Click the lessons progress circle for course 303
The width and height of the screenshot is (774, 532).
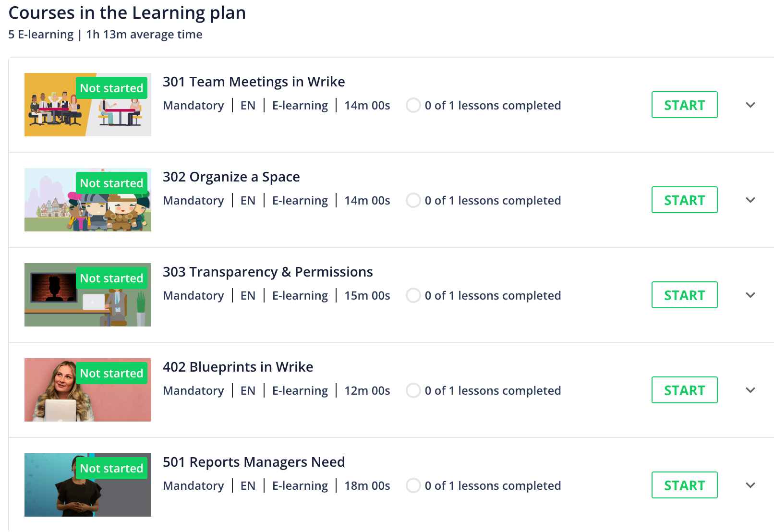413,295
